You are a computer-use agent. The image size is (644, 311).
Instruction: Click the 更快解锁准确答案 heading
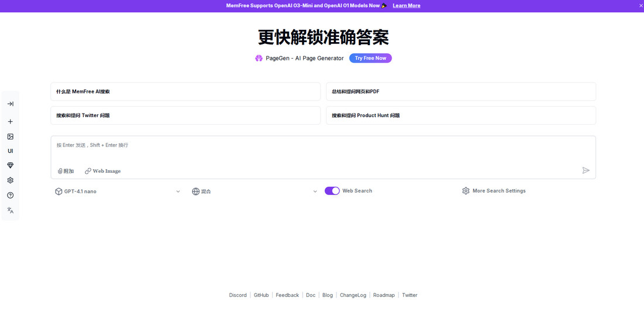coord(323,37)
